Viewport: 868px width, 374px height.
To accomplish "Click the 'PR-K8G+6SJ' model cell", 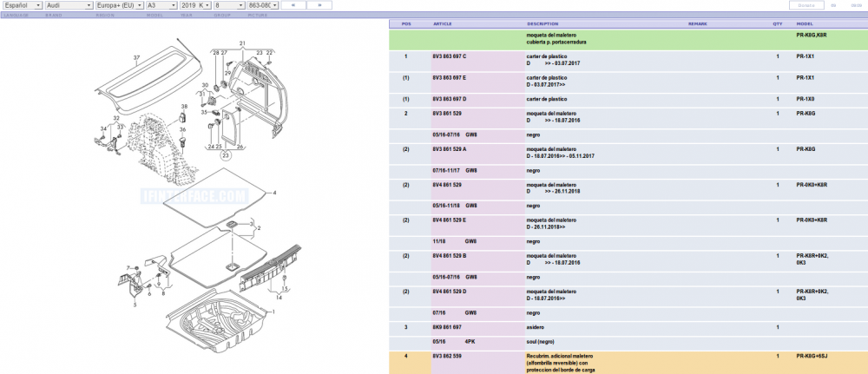I will click(812, 356).
